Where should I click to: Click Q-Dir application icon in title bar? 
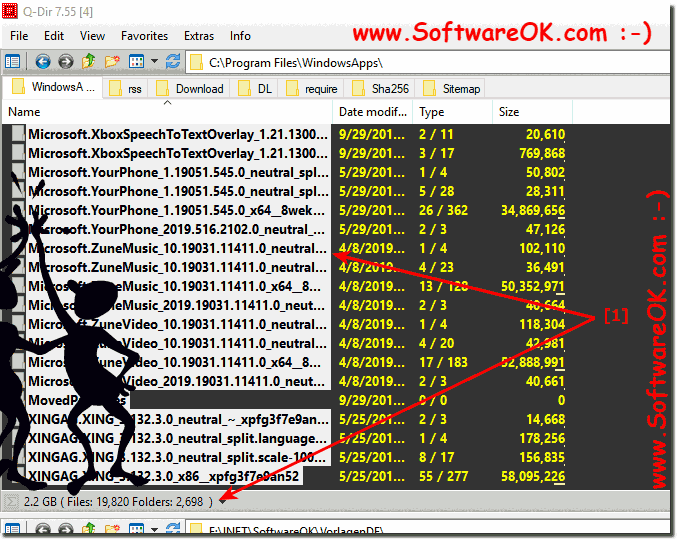click(9, 11)
